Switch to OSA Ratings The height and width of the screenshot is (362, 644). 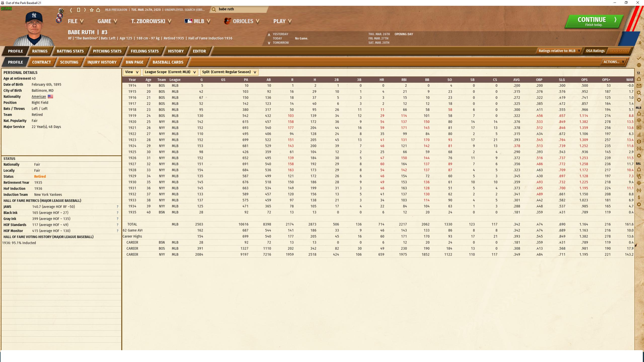click(x=595, y=51)
